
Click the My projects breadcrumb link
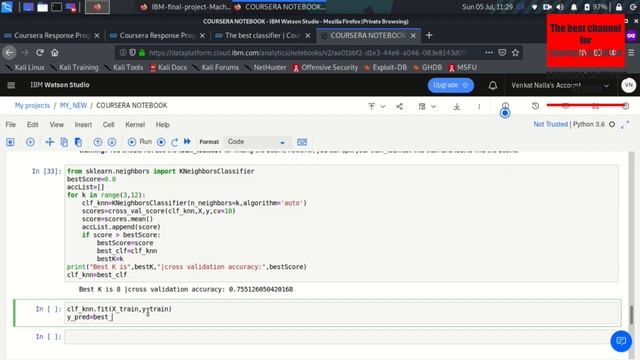point(32,105)
